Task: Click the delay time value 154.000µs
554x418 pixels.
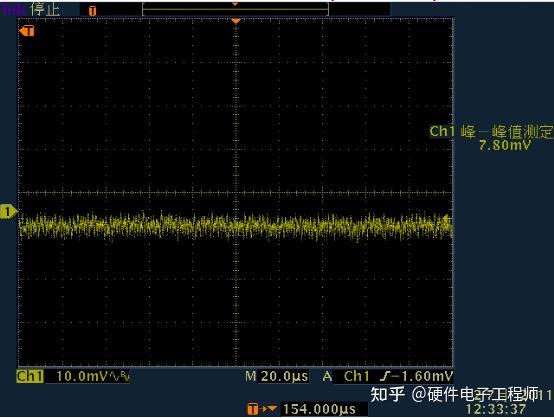Action: coord(319,409)
